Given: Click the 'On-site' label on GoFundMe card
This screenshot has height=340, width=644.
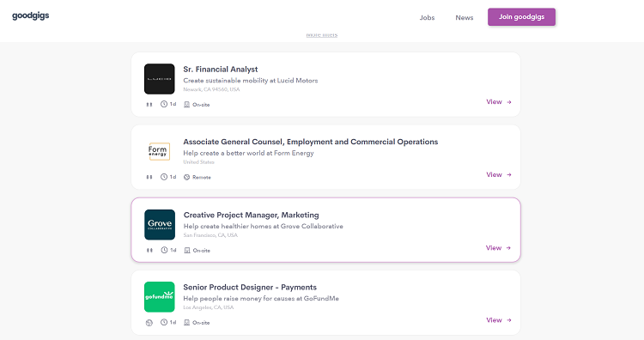Looking at the screenshot, I should tap(201, 323).
